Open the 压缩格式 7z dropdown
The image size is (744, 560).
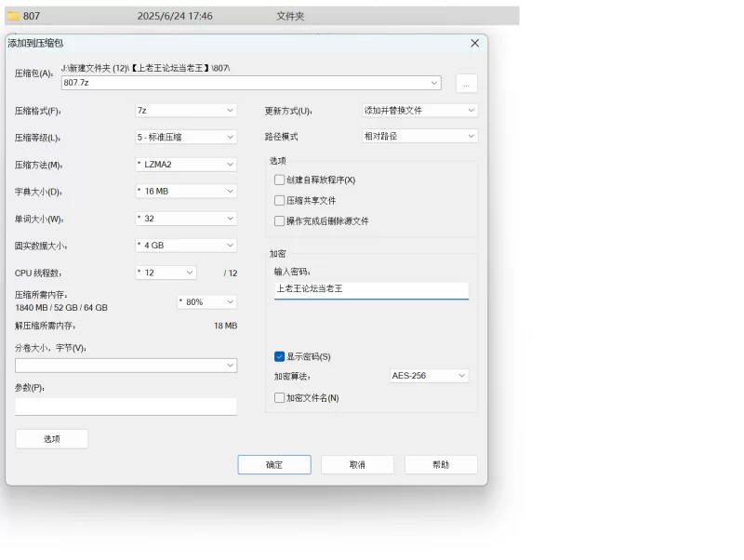click(185, 111)
